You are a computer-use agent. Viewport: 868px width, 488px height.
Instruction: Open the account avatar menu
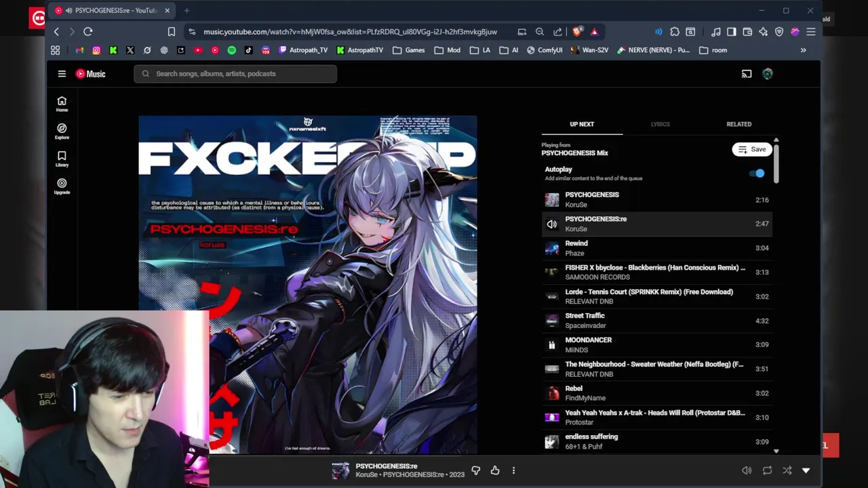click(x=768, y=74)
